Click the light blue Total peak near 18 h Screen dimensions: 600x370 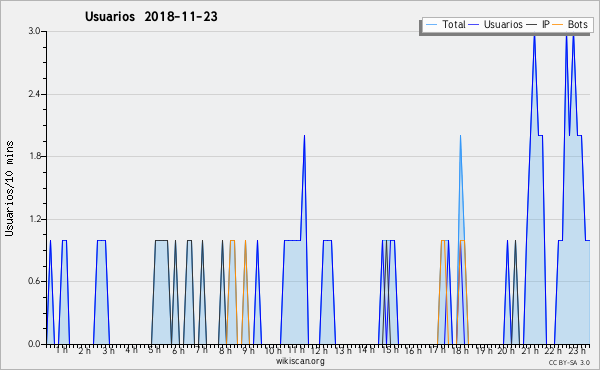[x=460, y=135]
